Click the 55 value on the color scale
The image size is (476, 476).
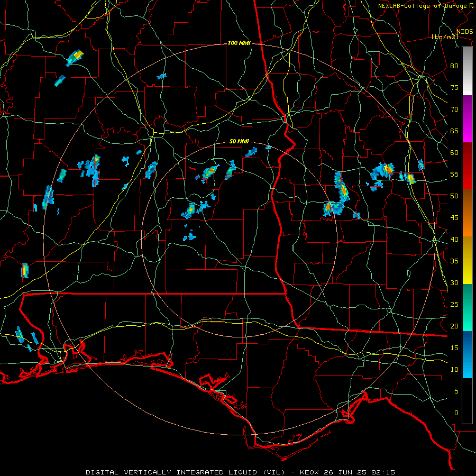point(454,174)
